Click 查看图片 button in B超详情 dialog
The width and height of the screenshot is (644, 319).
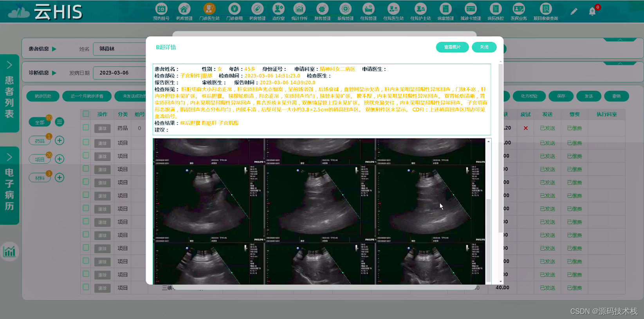[452, 47]
